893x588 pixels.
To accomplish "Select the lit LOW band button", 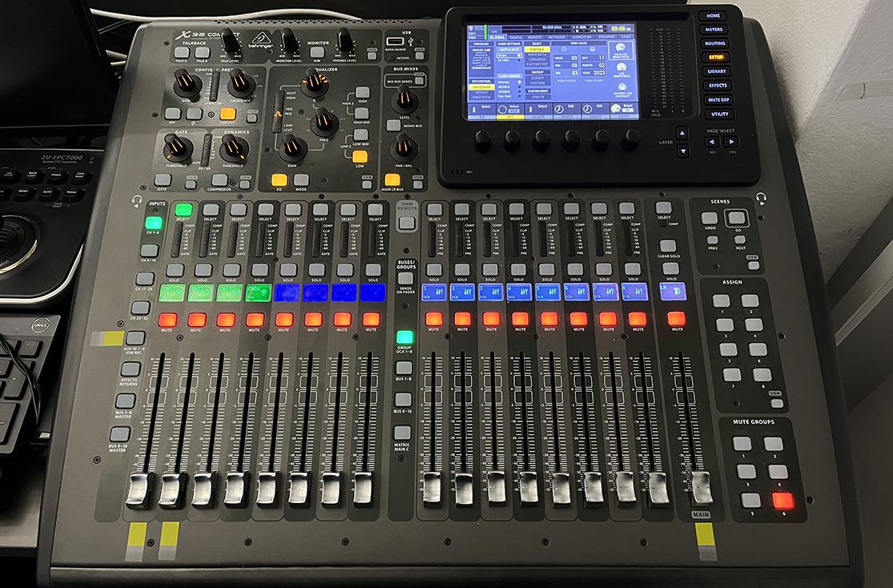I will coord(360,157).
